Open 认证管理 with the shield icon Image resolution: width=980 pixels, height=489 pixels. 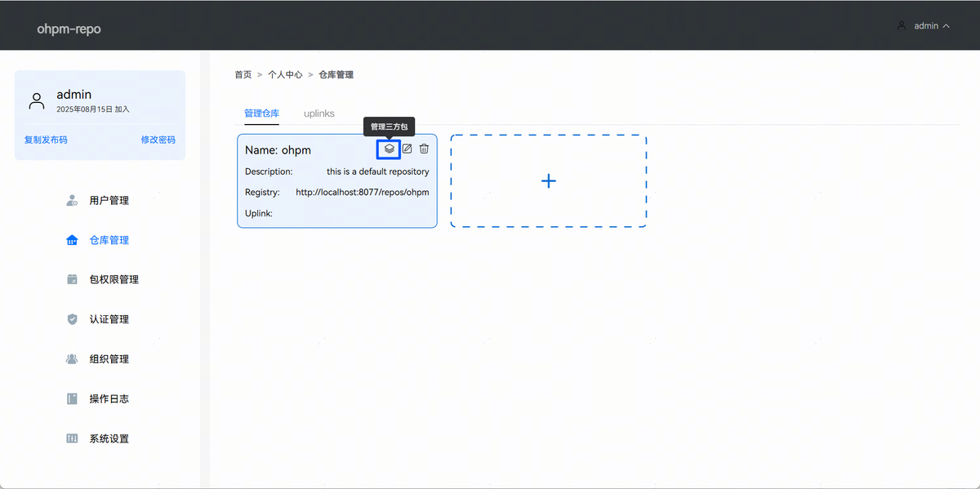109,319
